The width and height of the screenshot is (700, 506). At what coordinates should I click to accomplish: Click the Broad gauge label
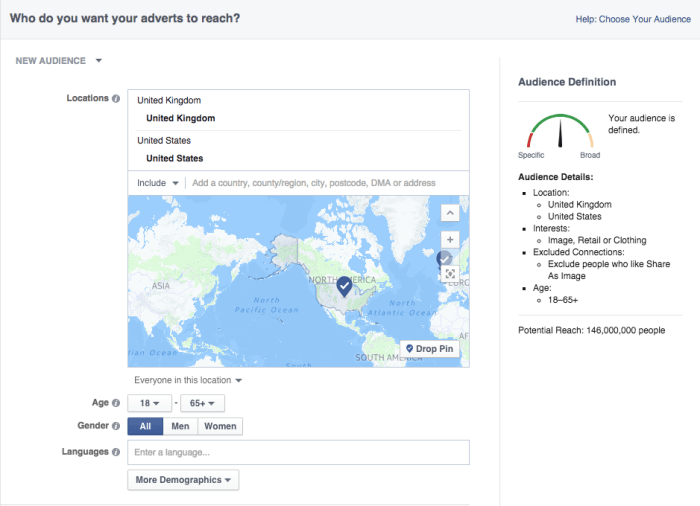[x=590, y=155]
